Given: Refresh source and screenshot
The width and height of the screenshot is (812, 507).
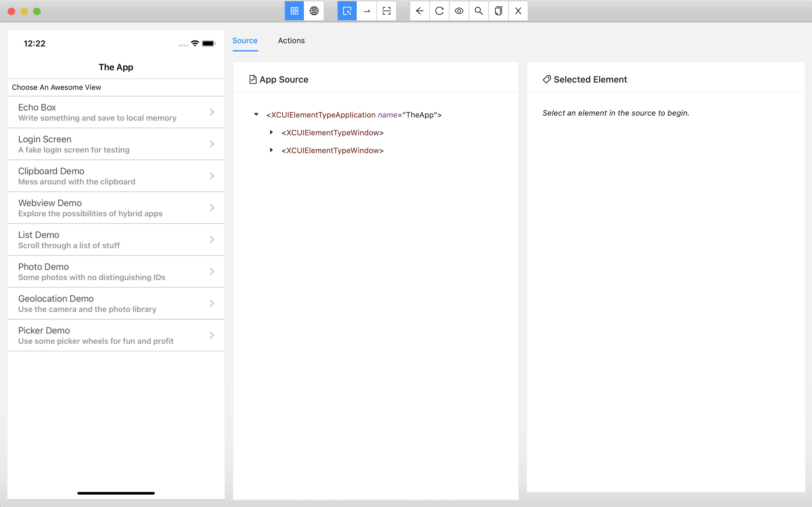Looking at the screenshot, I should pos(439,11).
